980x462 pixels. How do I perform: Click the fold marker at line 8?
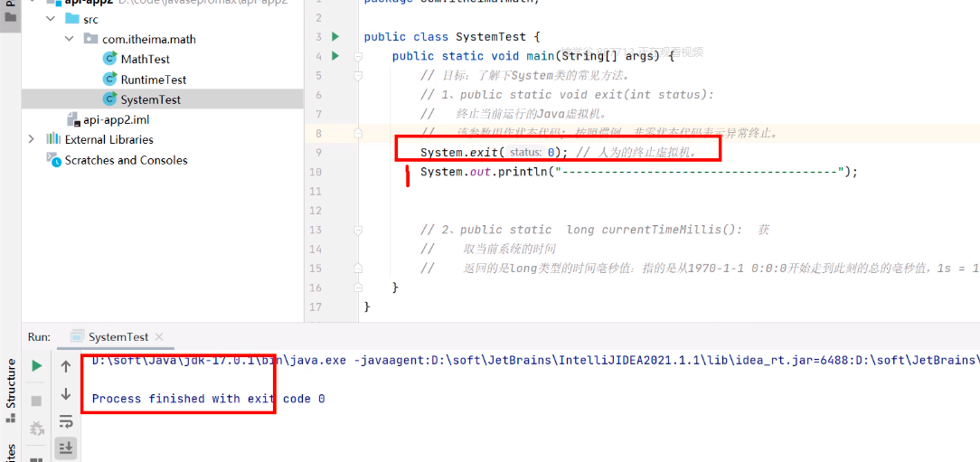coord(358,133)
